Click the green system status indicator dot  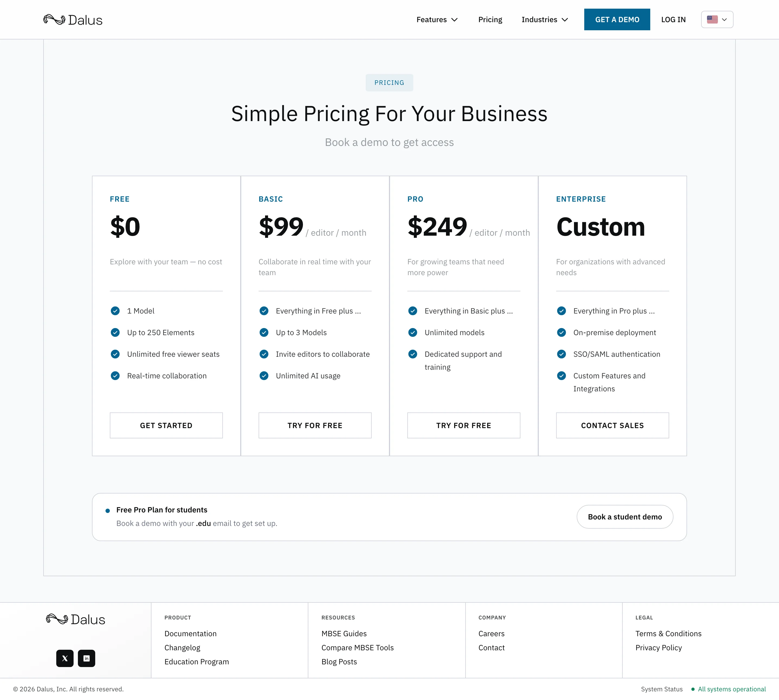[x=693, y=689]
